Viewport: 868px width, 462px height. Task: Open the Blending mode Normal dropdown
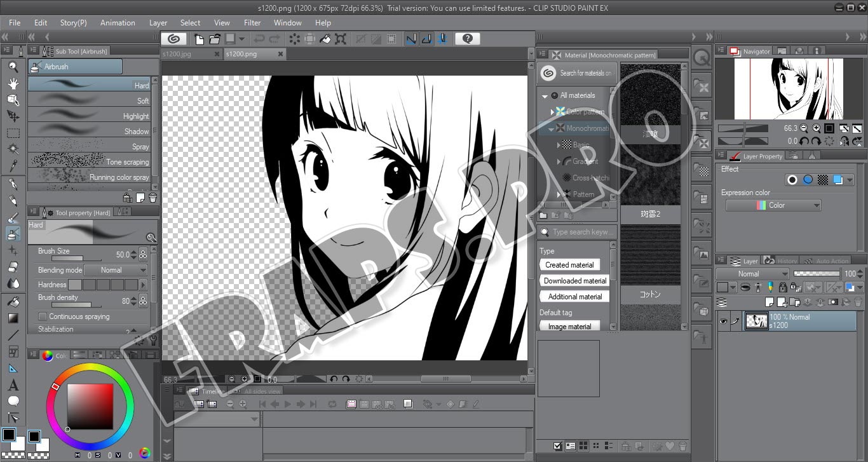[117, 270]
